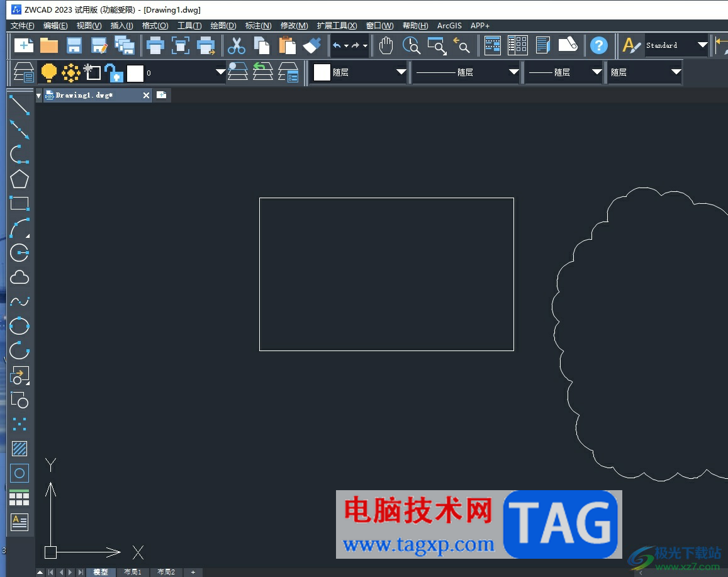Image resolution: width=728 pixels, height=577 pixels.
Task: Select the Table tool
Action: (x=20, y=498)
